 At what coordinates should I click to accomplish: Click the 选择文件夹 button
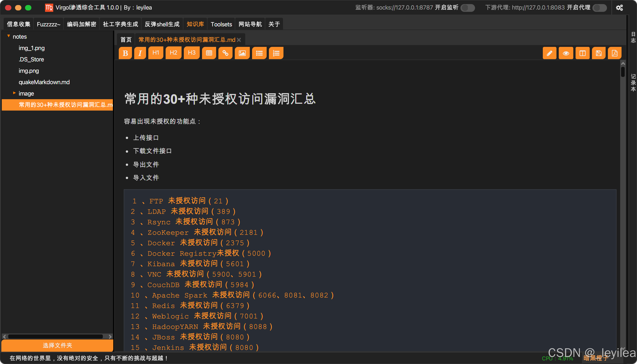57,345
